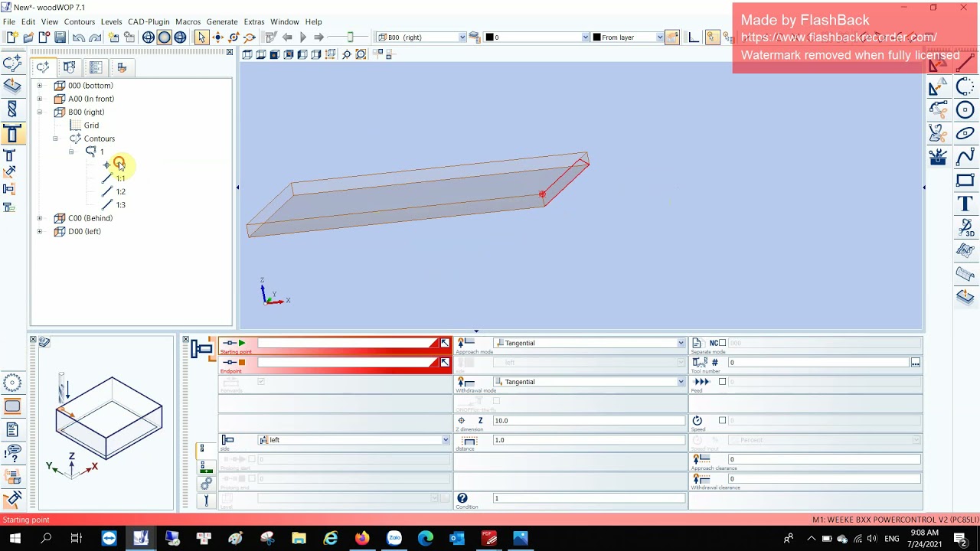This screenshot has height=551, width=980.
Task: Select the Arc drawing tool
Action: 965,86
